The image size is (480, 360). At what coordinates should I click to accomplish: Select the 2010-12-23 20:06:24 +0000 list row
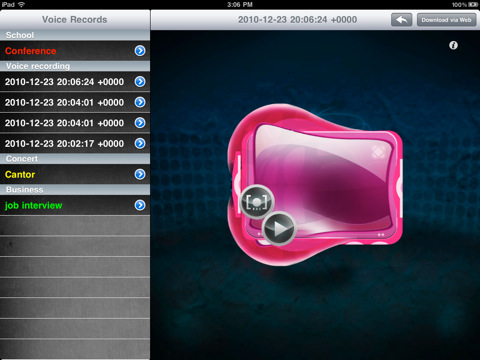click(x=75, y=82)
